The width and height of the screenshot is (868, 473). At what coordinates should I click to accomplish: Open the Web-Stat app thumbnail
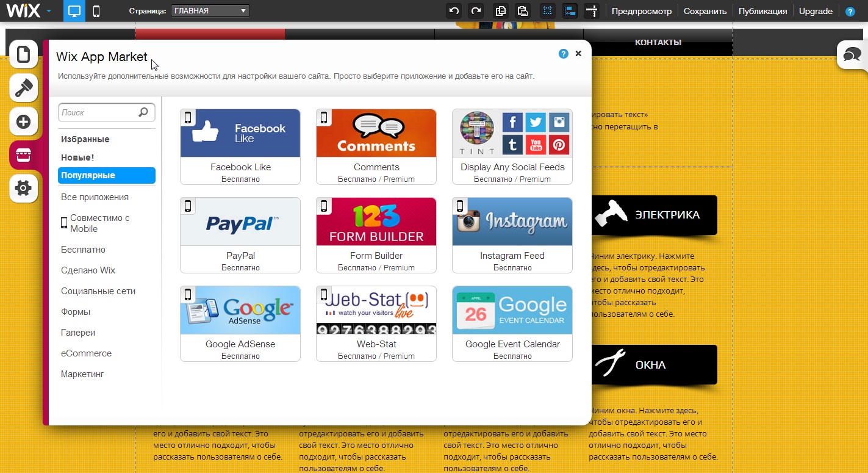tap(376, 310)
